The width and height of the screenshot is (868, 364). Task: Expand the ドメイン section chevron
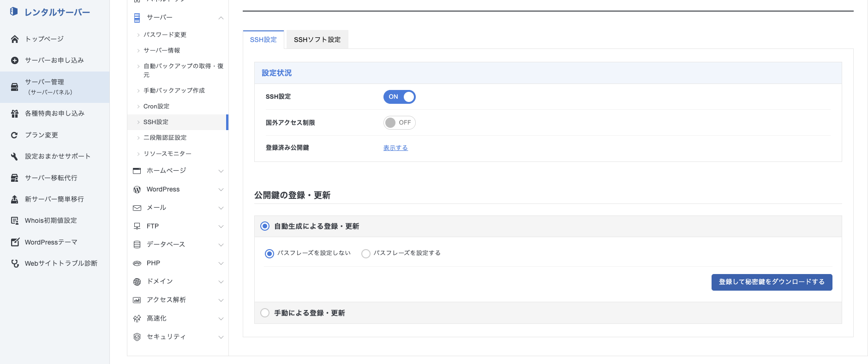(x=221, y=282)
